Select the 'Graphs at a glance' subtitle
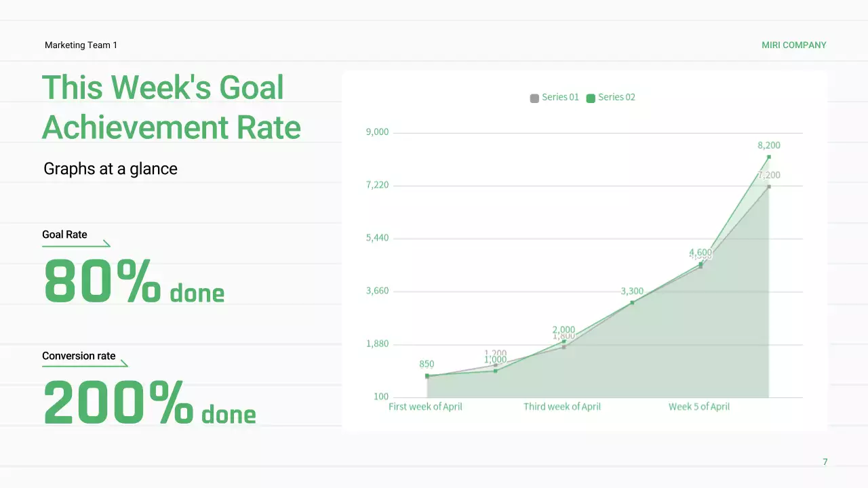 click(x=111, y=169)
